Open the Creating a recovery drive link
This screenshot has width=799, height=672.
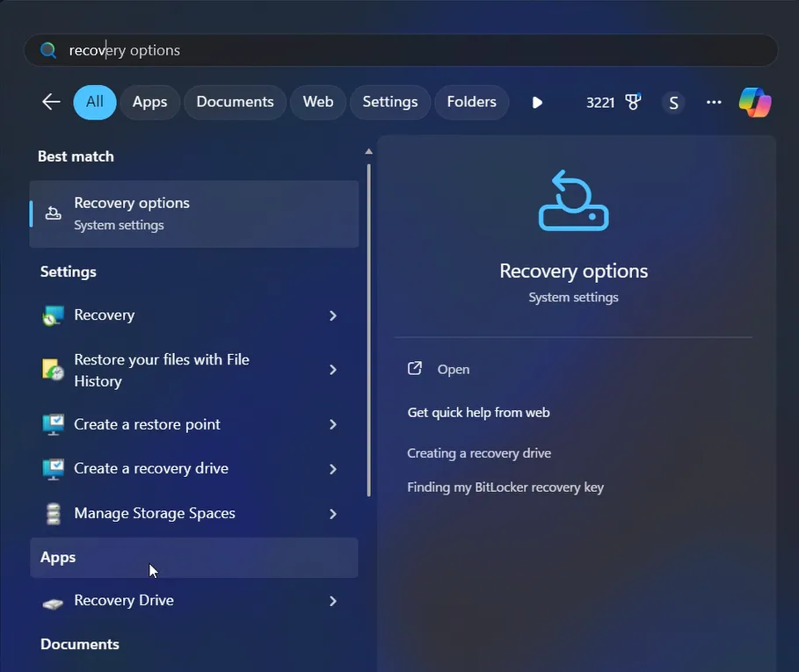click(479, 453)
